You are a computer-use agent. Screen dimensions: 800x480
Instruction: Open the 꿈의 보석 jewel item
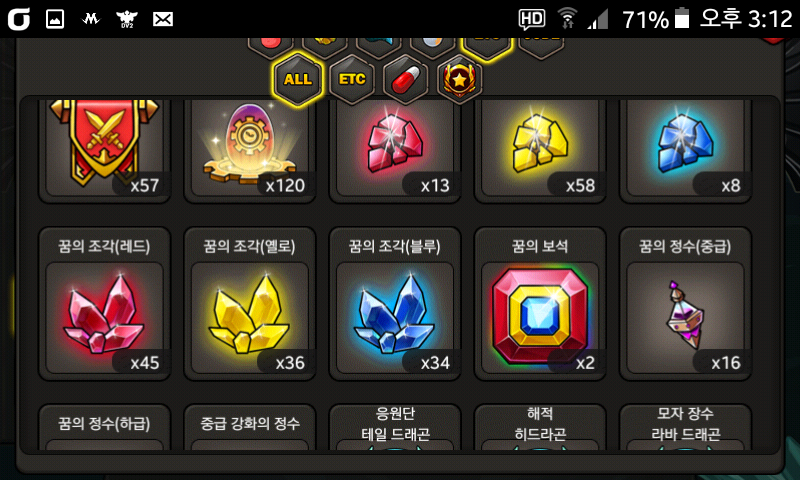point(540,304)
